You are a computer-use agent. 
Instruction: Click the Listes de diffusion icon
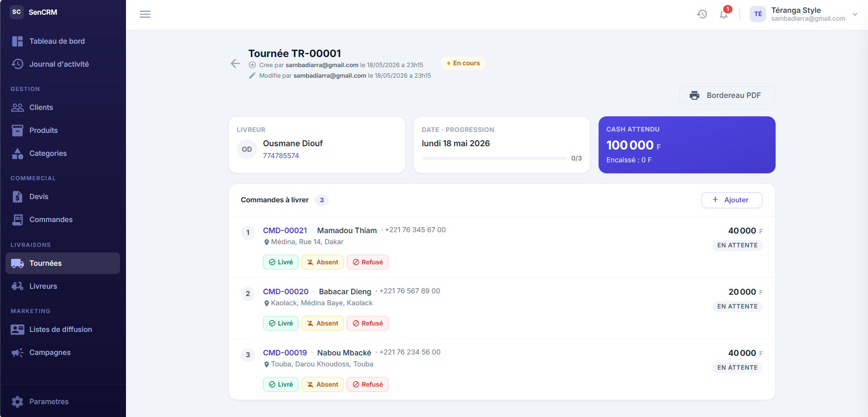pos(17,330)
